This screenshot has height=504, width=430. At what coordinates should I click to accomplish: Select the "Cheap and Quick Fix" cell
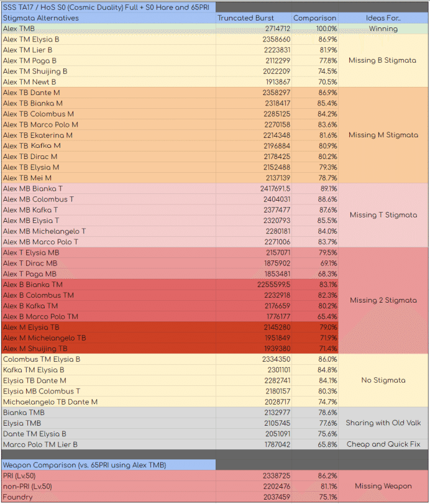coord(383,444)
